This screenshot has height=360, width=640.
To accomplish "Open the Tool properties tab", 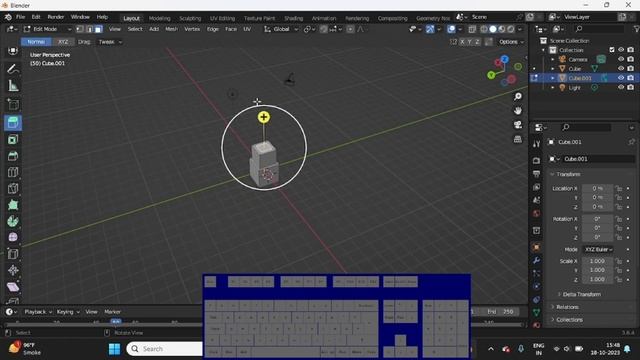I will 536,144.
